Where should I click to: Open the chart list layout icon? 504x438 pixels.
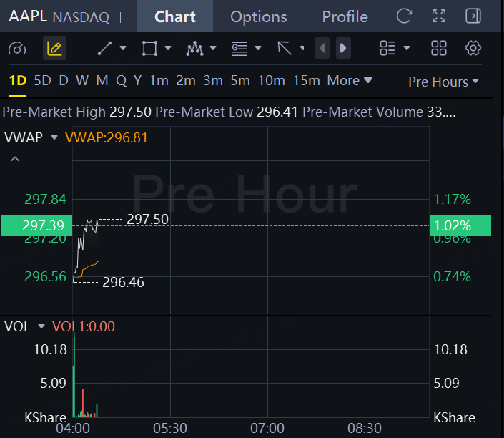[x=387, y=48]
